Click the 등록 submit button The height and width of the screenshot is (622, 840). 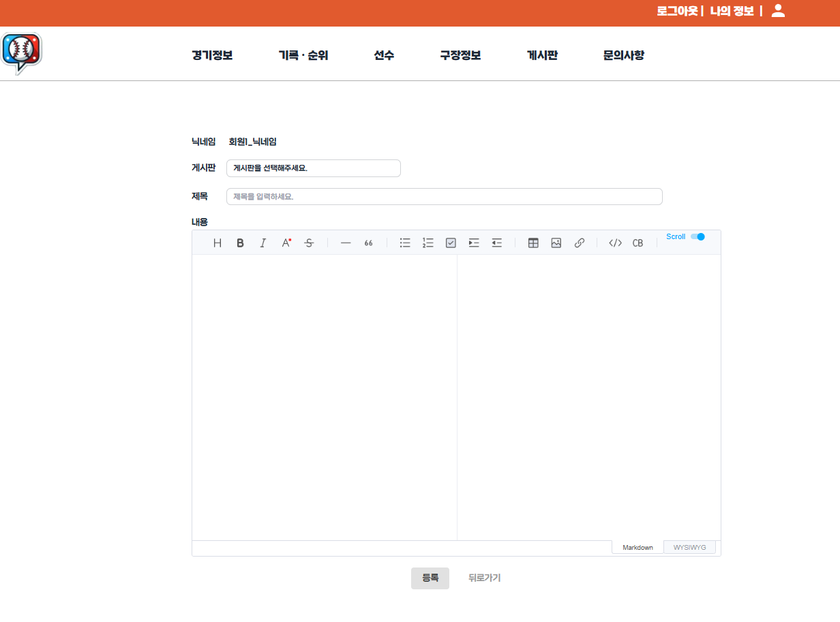click(x=430, y=578)
